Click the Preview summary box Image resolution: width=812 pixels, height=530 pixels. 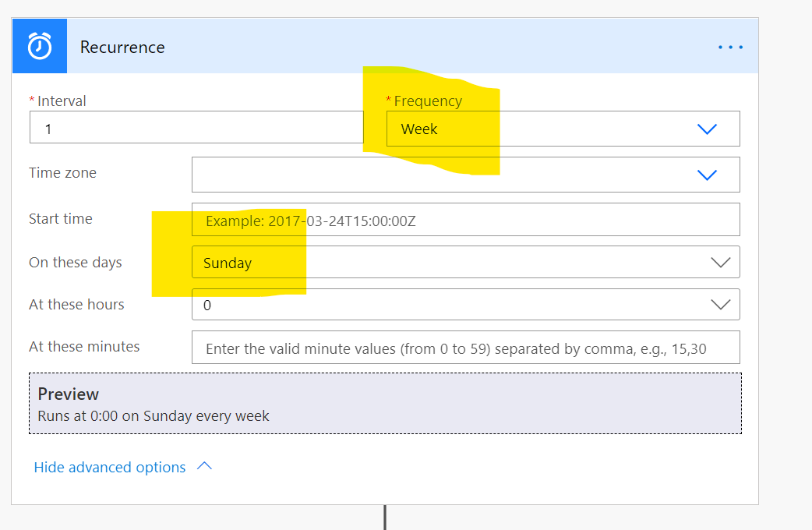[x=386, y=404]
